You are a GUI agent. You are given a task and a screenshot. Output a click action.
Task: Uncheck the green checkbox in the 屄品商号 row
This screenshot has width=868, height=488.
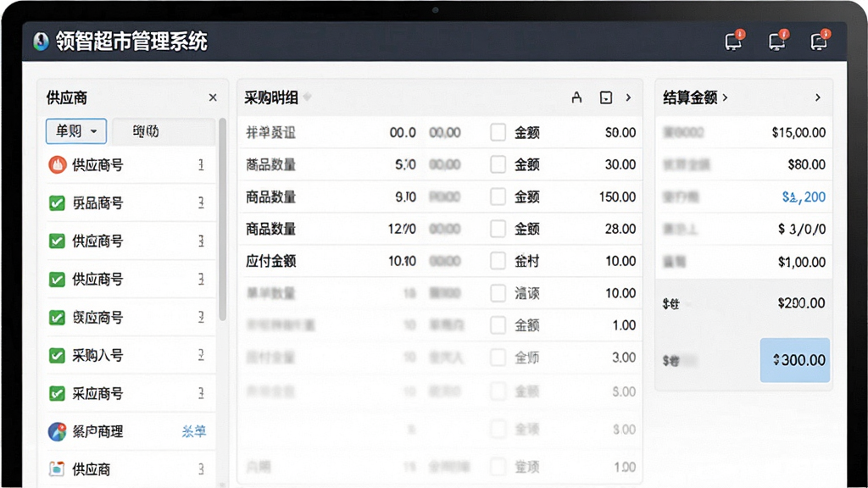(x=57, y=203)
